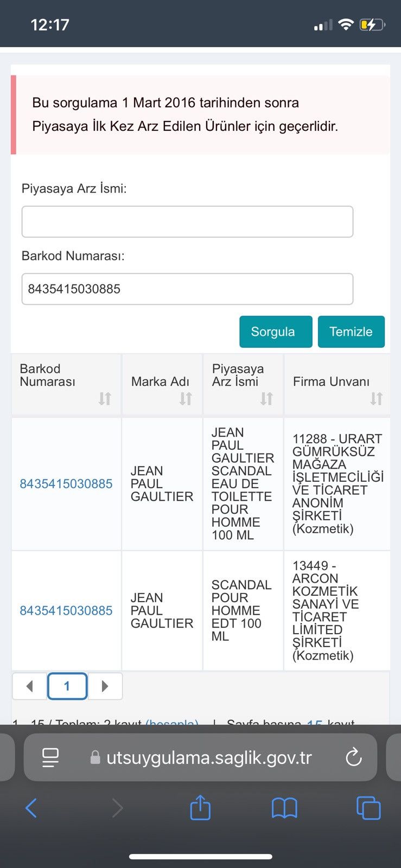Tap Safari forward arrow icon

[117, 808]
